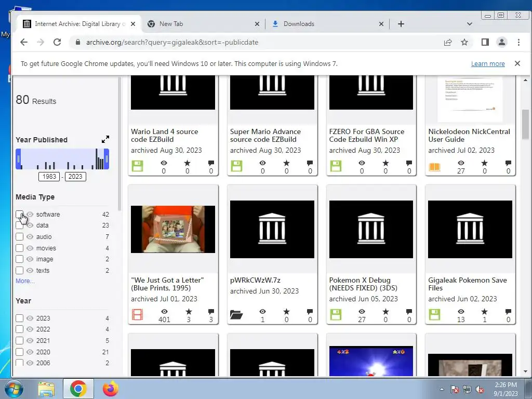Click left handle of Year Published slider

point(18,159)
